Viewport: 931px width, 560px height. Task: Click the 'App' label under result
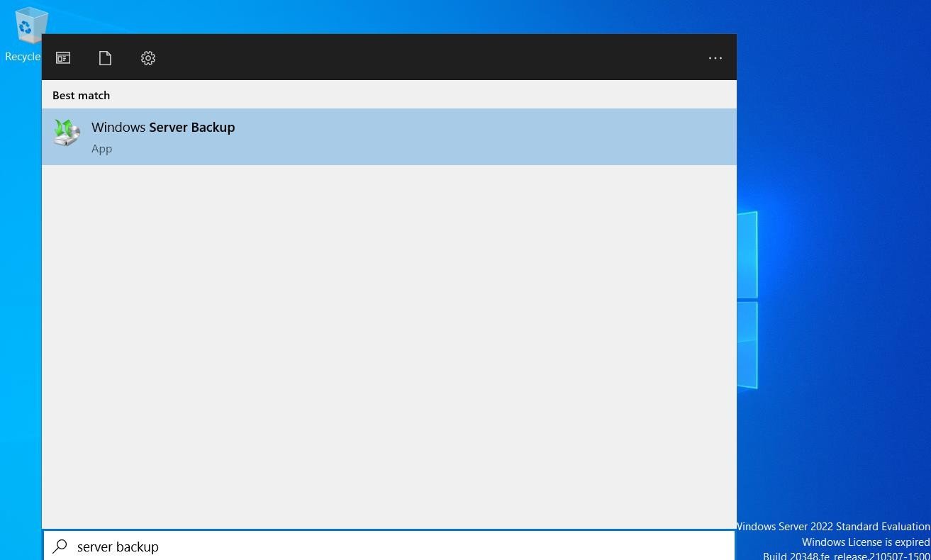tap(101, 149)
